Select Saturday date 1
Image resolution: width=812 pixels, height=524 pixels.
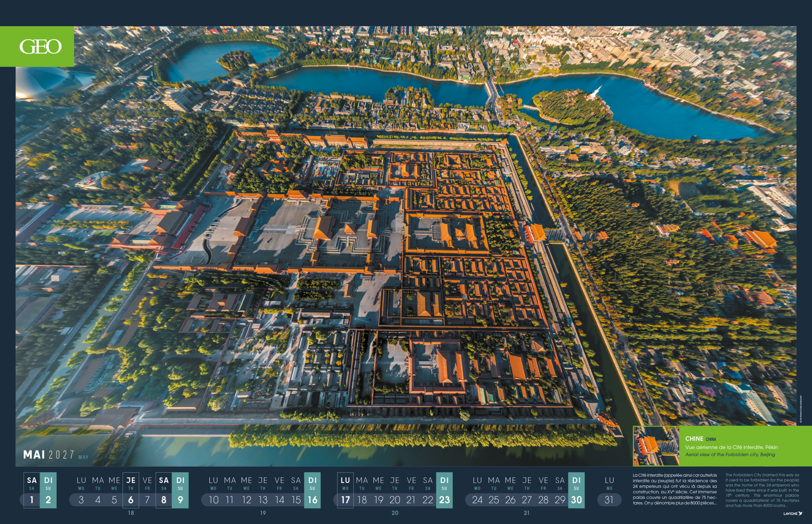[32, 500]
